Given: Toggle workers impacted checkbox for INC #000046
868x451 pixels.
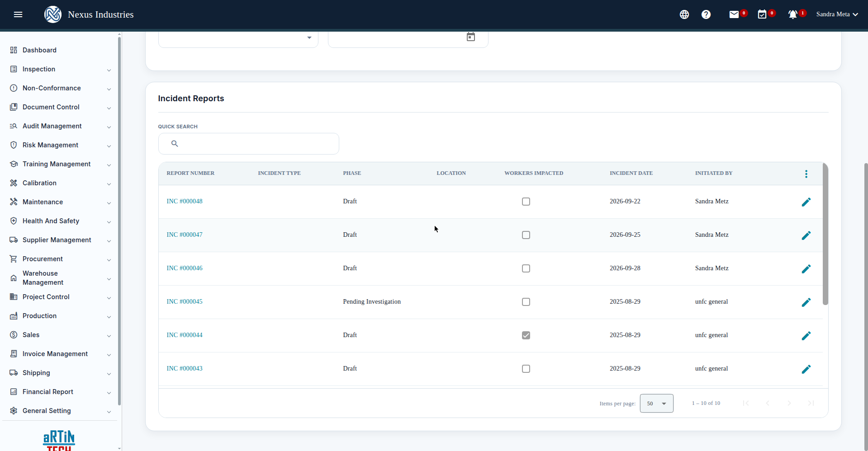Looking at the screenshot, I should pos(526,268).
